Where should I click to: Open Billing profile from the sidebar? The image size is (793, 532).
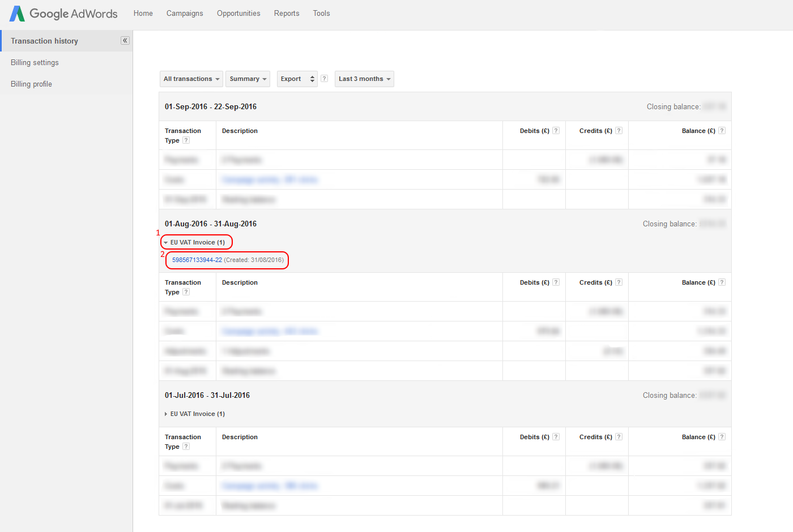point(31,84)
